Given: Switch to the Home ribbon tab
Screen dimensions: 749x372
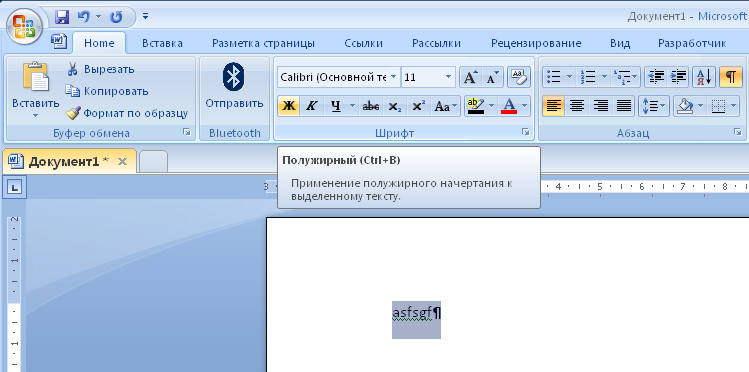Looking at the screenshot, I should tap(99, 43).
